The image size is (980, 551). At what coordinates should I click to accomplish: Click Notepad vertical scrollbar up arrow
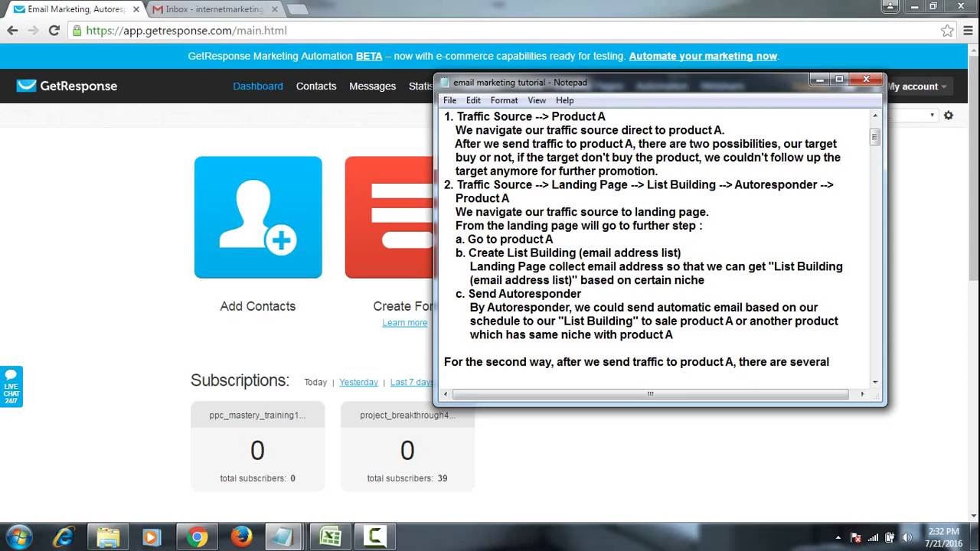[875, 116]
